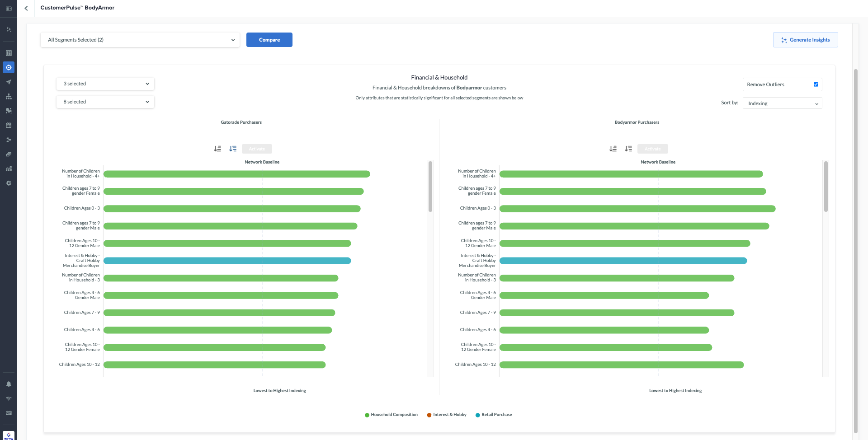Click 'CustomerPulse BodyArmor' page title
Viewport: 868px width, 440px height.
tap(77, 8)
